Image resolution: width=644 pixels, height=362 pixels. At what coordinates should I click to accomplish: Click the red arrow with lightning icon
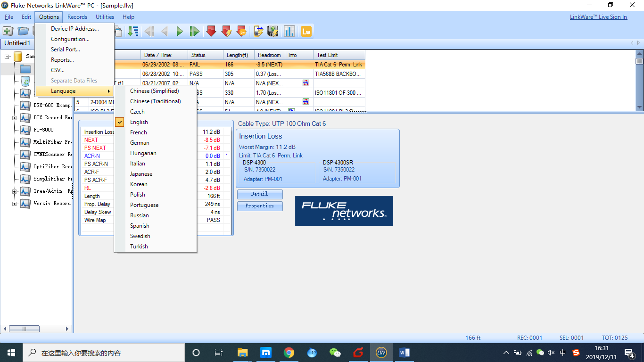(226, 32)
